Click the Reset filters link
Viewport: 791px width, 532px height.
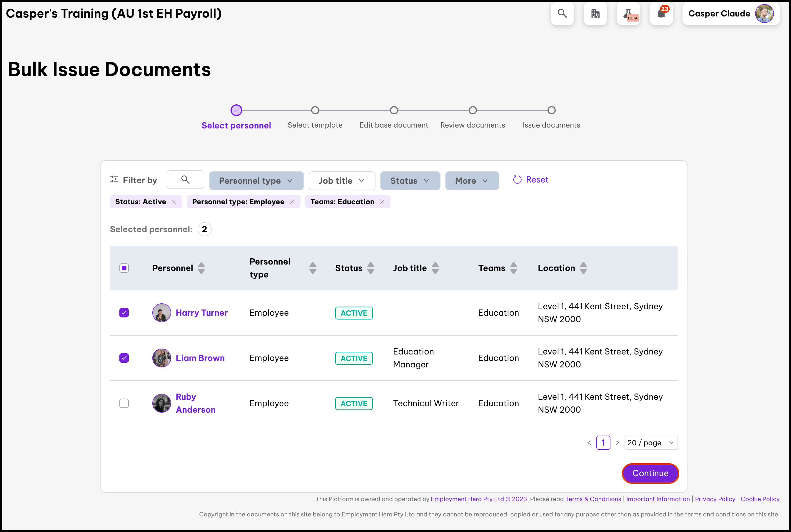click(531, 180)
